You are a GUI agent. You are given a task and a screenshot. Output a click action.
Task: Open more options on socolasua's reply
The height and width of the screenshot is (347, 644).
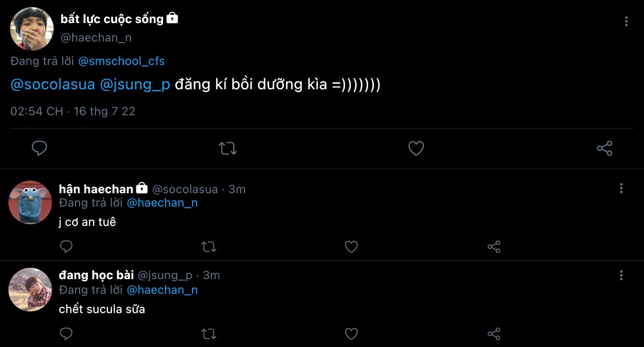[x=621, y=188]
